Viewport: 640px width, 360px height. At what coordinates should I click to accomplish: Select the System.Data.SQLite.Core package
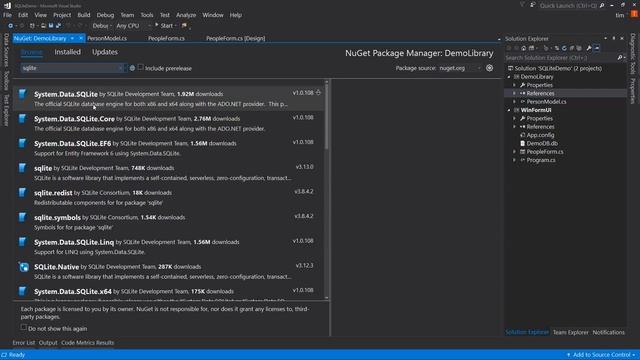click(x=169, y=123)
